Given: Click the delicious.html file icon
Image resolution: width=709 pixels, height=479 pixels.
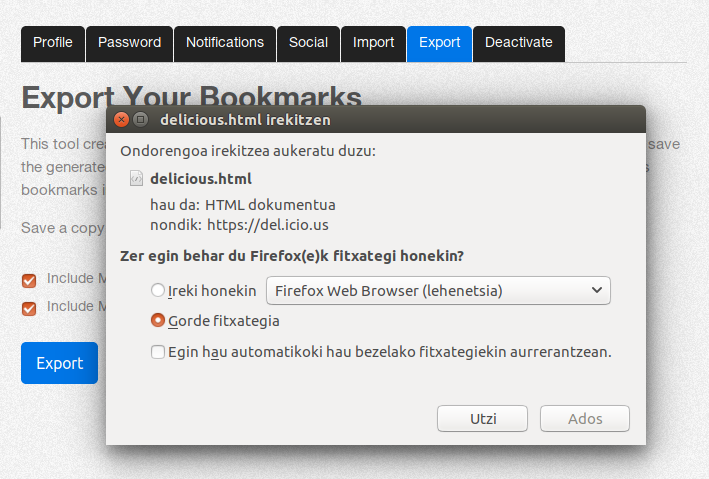Looking at the screenshot, I should [137, 179].
